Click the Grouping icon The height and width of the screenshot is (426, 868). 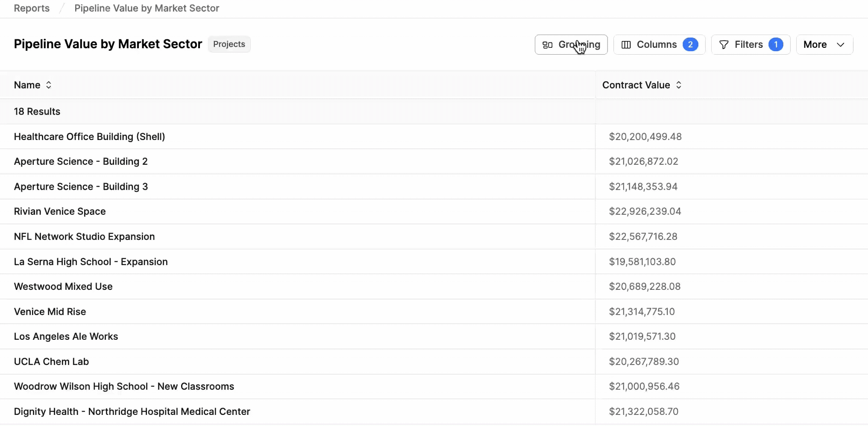coord(548,45)
